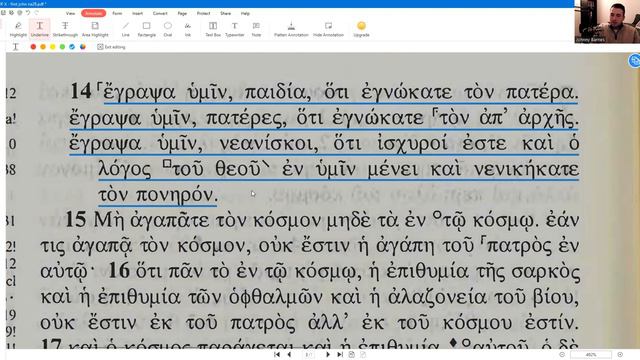Click the save icon in quick toolbar
The image size is (640, 360).
(x=4, y=13)
